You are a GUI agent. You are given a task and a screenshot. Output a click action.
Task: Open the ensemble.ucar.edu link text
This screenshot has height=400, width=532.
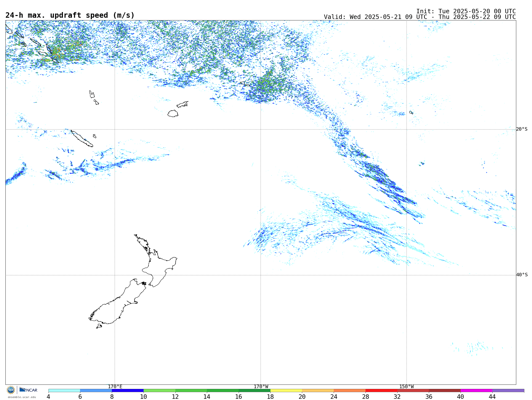[22, 397]
